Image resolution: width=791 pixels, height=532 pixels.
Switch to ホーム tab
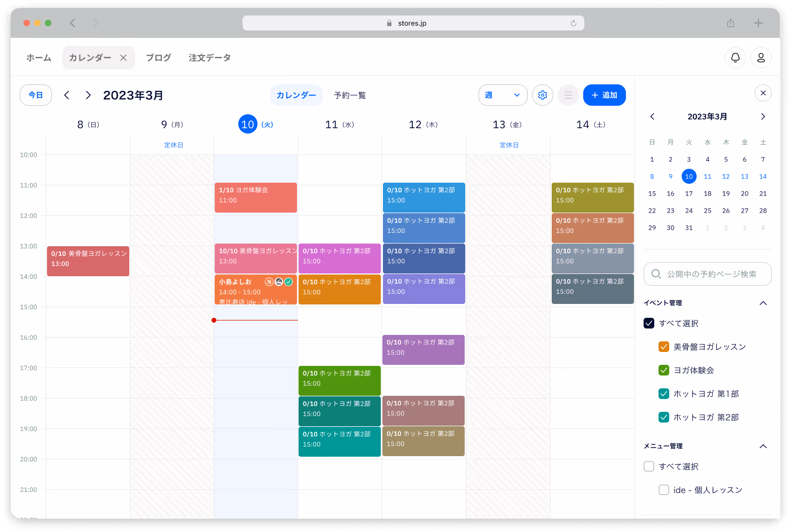click(39, 58)
